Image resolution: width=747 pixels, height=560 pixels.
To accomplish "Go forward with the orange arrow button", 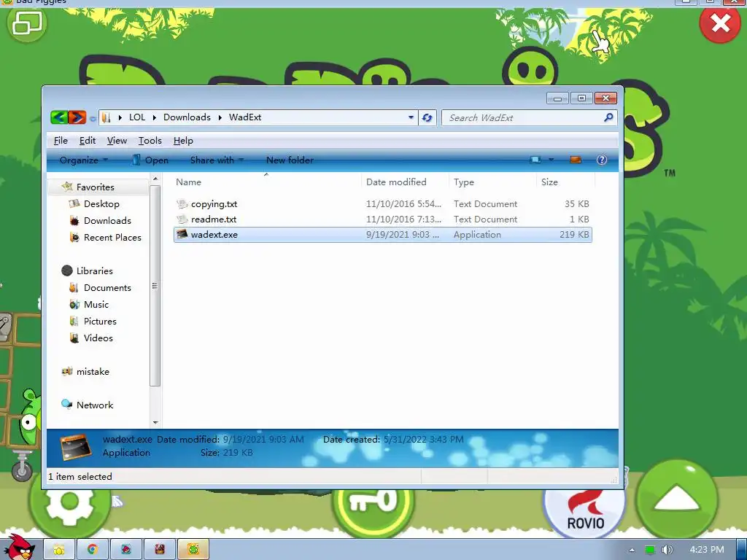I will point(77,117).
